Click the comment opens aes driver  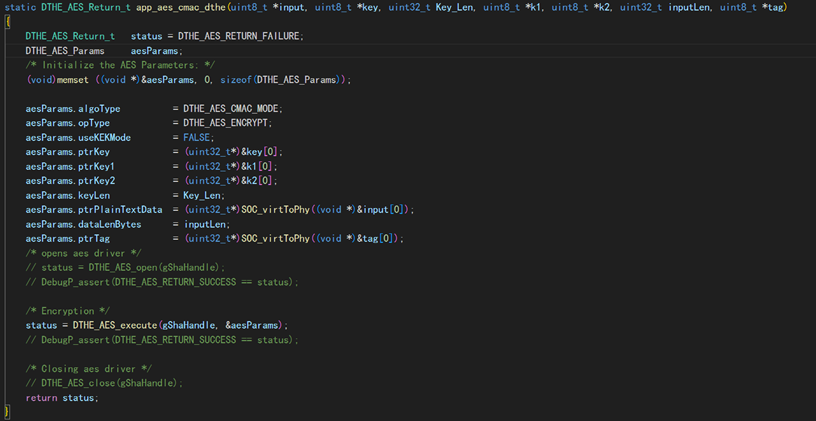[x=83, y=253]
